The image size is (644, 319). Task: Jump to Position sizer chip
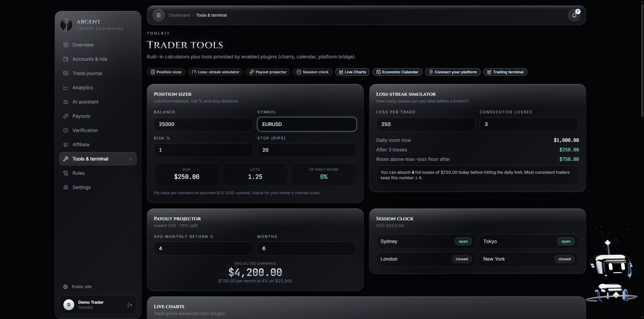166,72
